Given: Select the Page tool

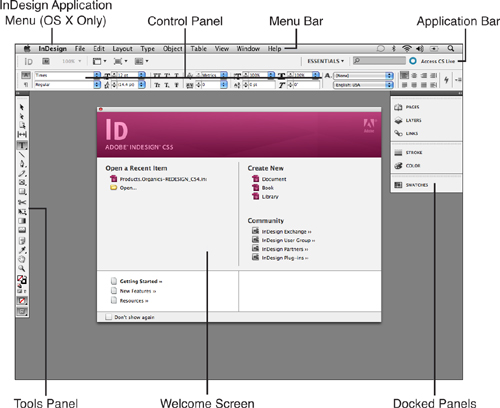Looking at the screenshot, I should point(22,125).
